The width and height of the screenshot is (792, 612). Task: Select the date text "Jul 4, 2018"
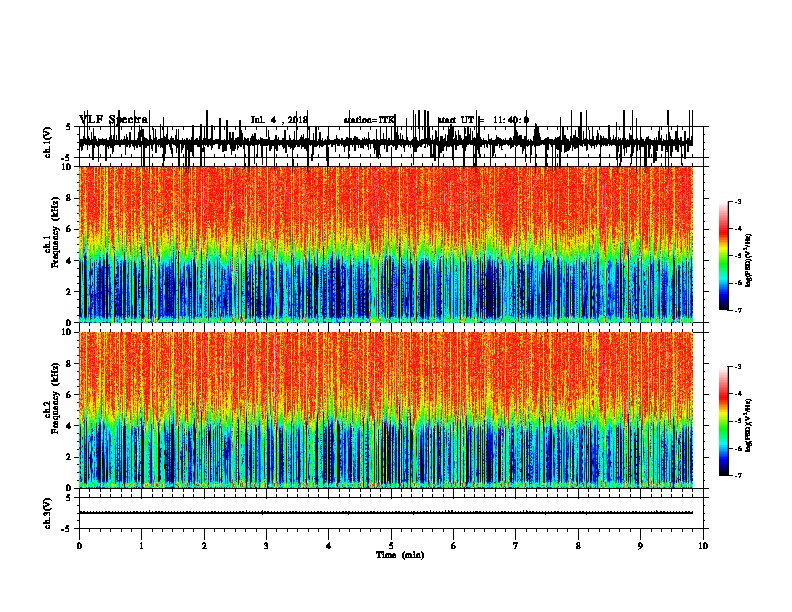pos(279,120)
